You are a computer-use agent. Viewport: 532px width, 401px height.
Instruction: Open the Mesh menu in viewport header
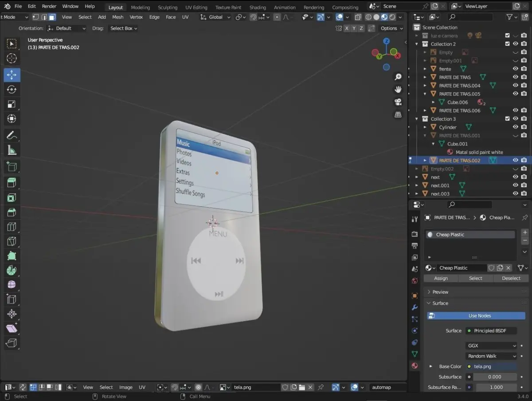(x=117, y=17)
